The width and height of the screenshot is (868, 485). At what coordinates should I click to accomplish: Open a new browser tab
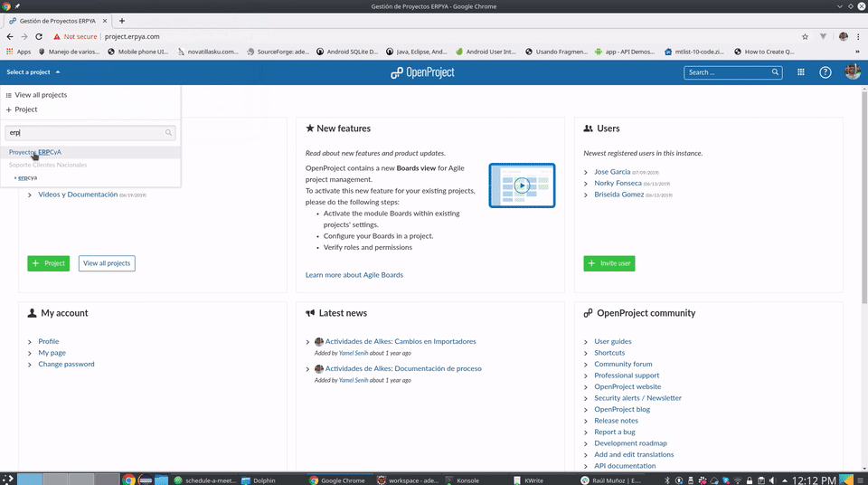tap(122, 21)
